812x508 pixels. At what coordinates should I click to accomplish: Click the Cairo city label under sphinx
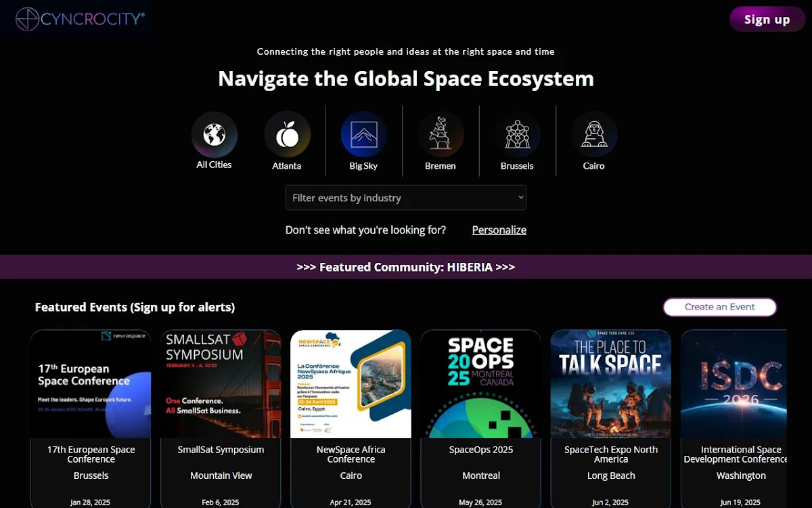pos(594,166)
